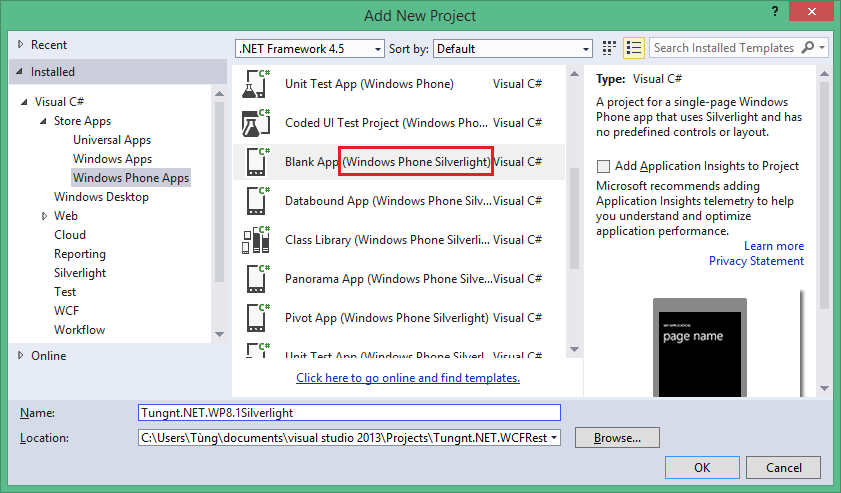Click Browse... for location
The image size is (841, 493).
point(617,438)
